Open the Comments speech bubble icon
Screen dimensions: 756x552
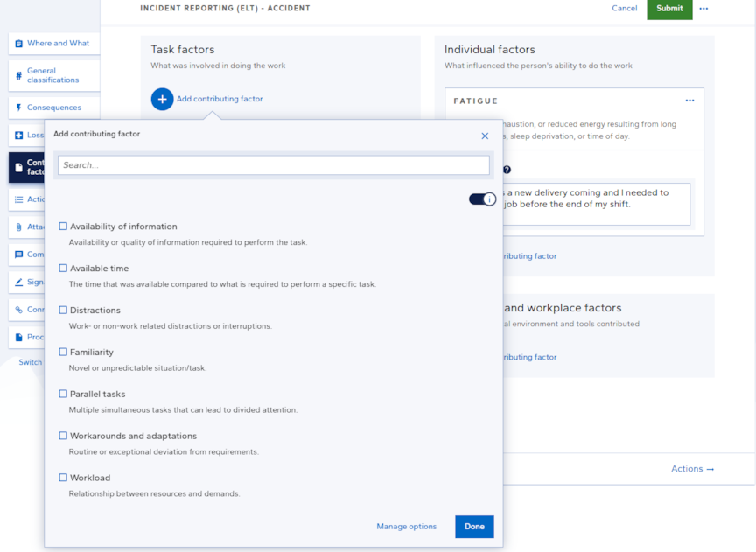click(19, 255)
